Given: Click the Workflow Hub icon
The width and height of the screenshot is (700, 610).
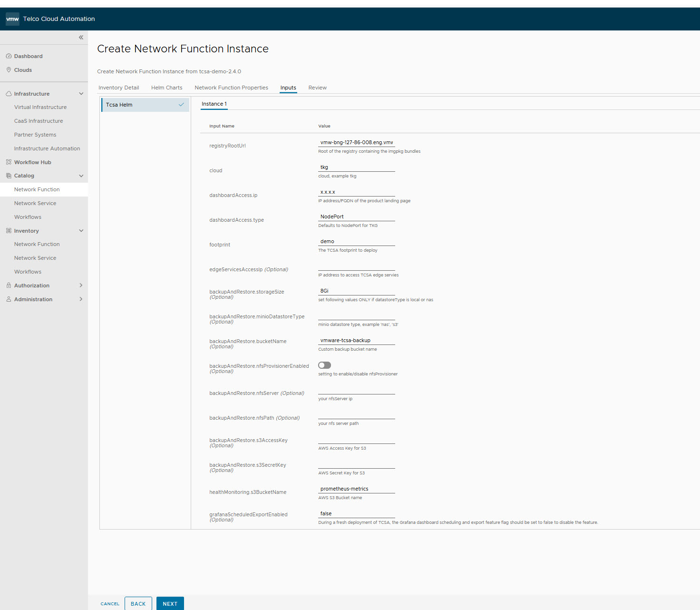Looking at the screenshot, I should click(9, 162).
